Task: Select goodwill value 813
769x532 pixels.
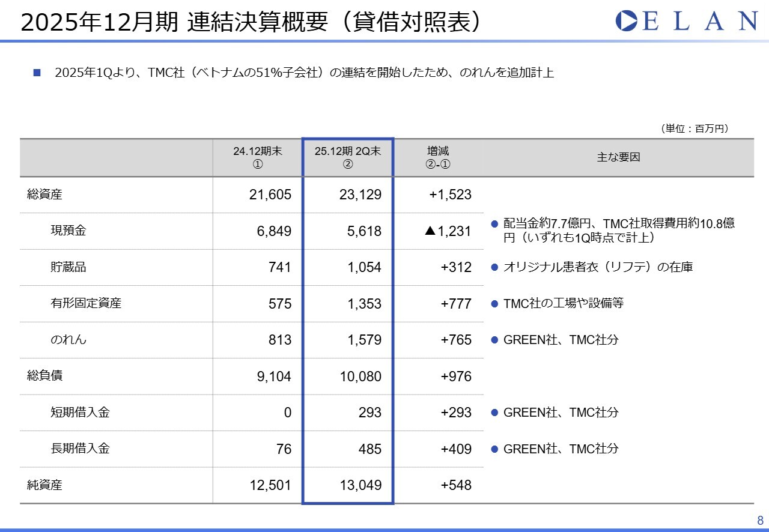Action: pyautogui.click(x=280, y=340)
